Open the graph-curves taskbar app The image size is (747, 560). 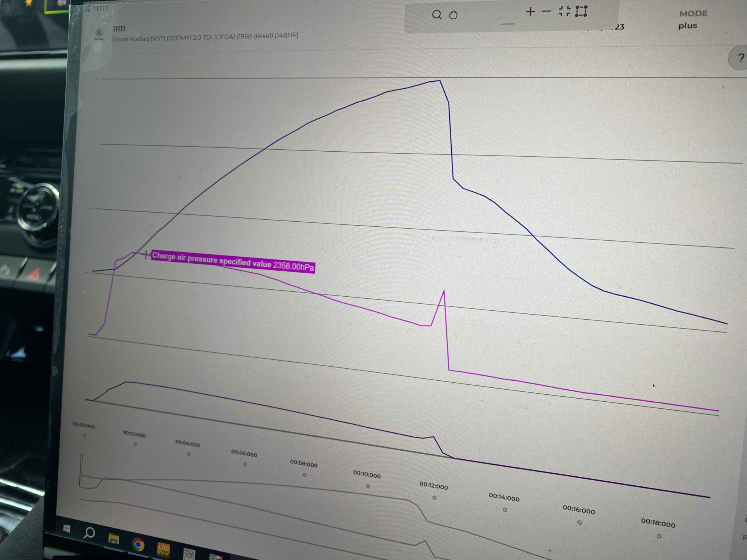coord(189,554)
